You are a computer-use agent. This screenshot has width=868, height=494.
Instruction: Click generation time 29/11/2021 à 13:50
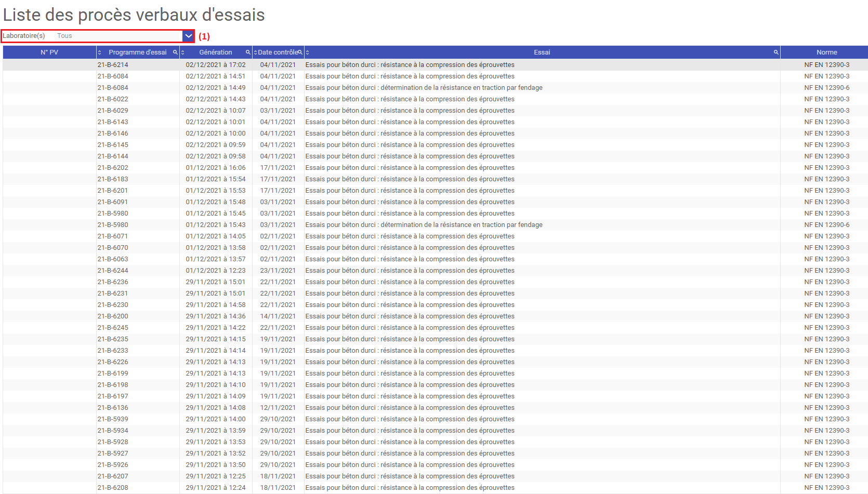[216, 465]
